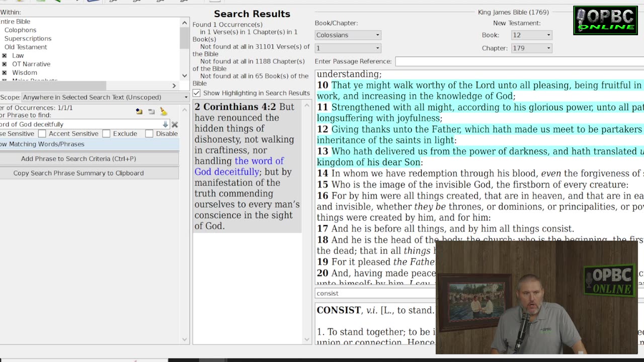The image size is (644, 362).
Task: Toggle the OT Narrative scope checkbox
Action: 5,64
